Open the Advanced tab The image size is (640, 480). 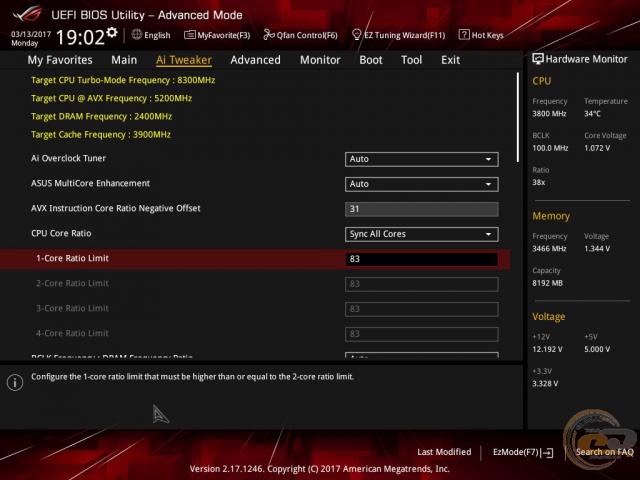256,60
